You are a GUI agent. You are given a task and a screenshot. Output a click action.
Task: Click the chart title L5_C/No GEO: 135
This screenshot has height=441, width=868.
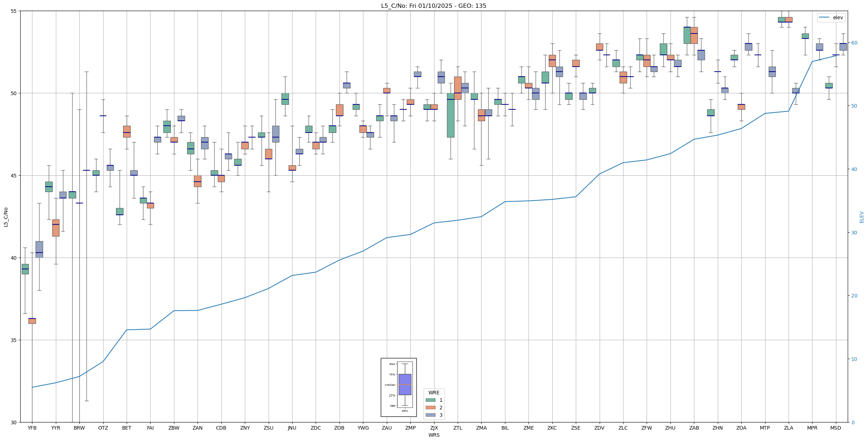point(433,6)
